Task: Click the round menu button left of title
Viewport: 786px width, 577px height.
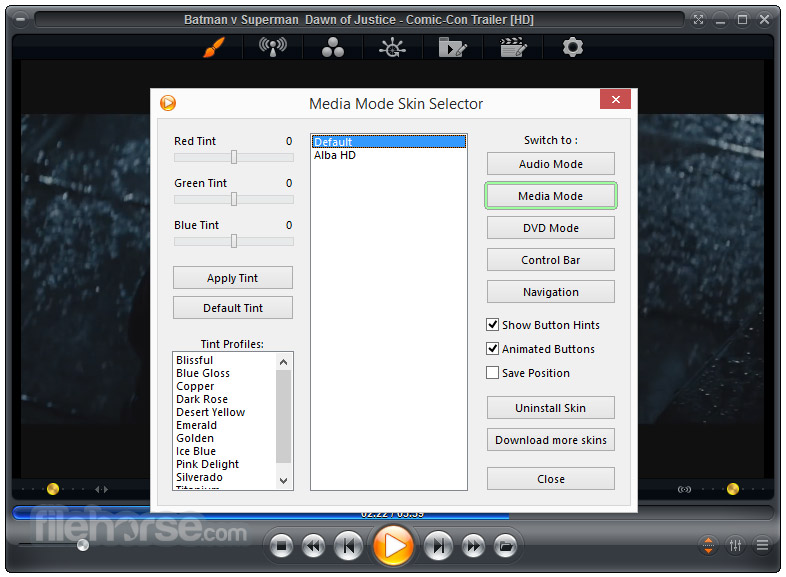Action: [21, 20]
